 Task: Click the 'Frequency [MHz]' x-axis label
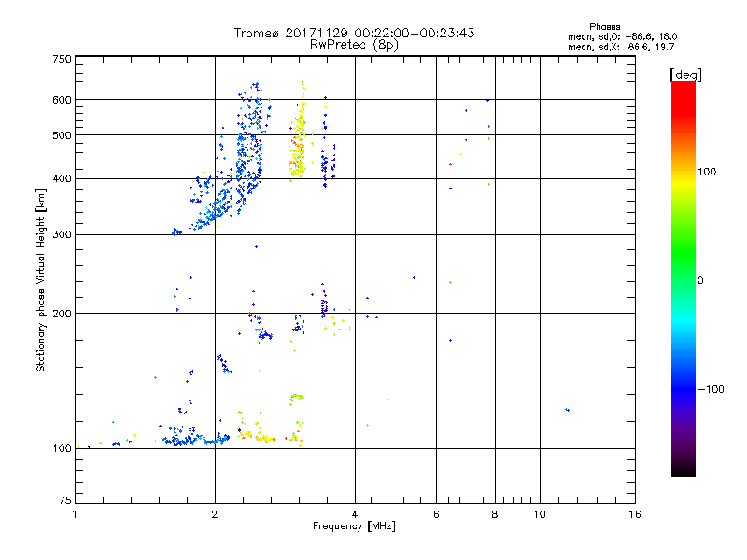(354, 526)
